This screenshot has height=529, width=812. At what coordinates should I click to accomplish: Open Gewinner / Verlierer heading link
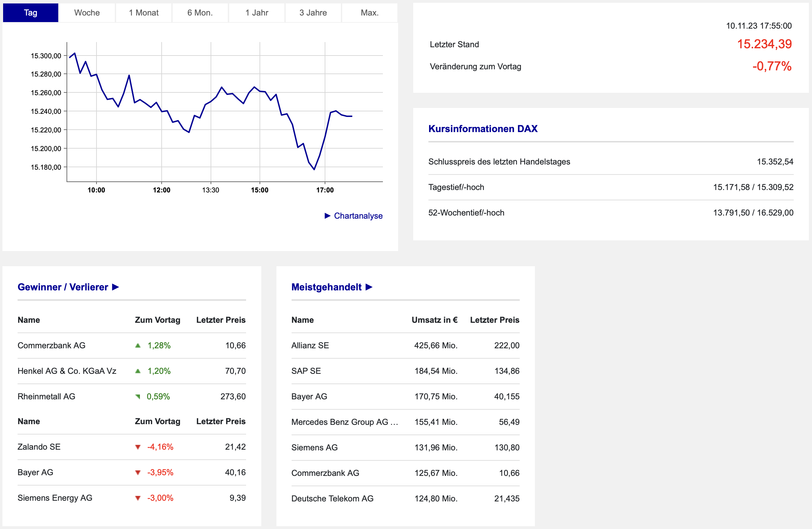[x=63, y=287]
